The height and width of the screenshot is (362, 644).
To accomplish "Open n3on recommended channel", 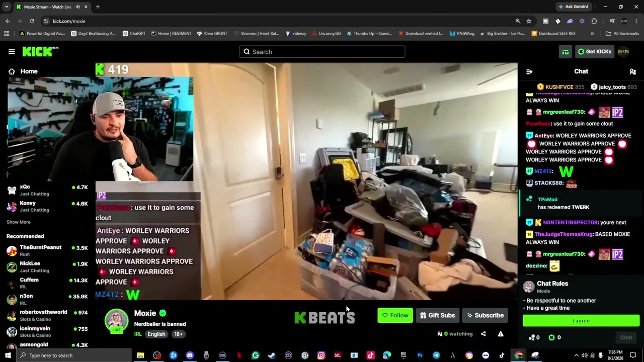I will 47,299.
